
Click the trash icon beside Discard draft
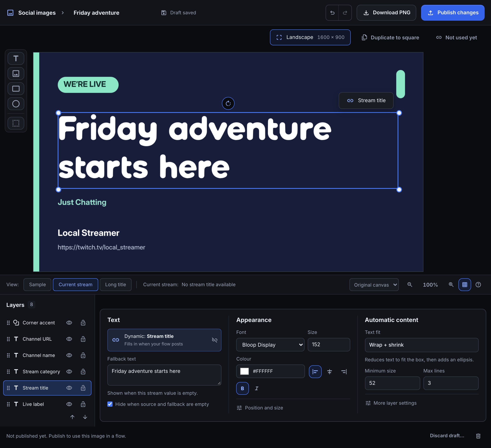(478, 436)
